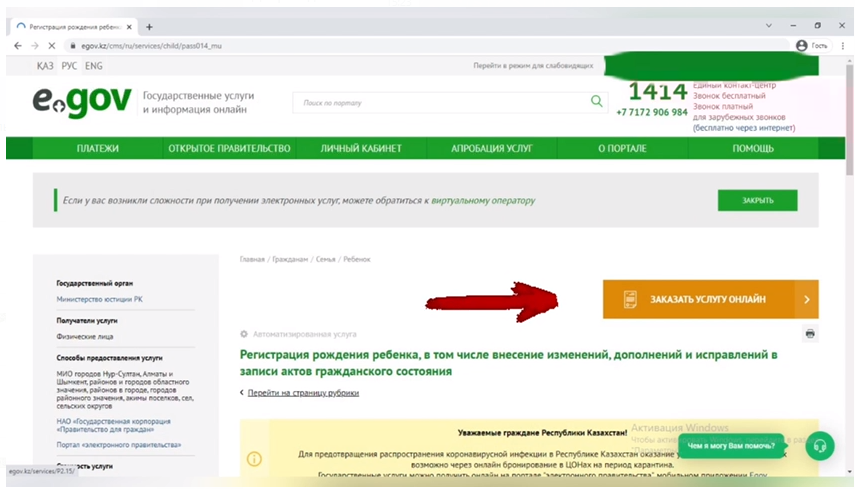Open a new browser tab
This screenshot has height=489, width=855.
coord(150,26)
